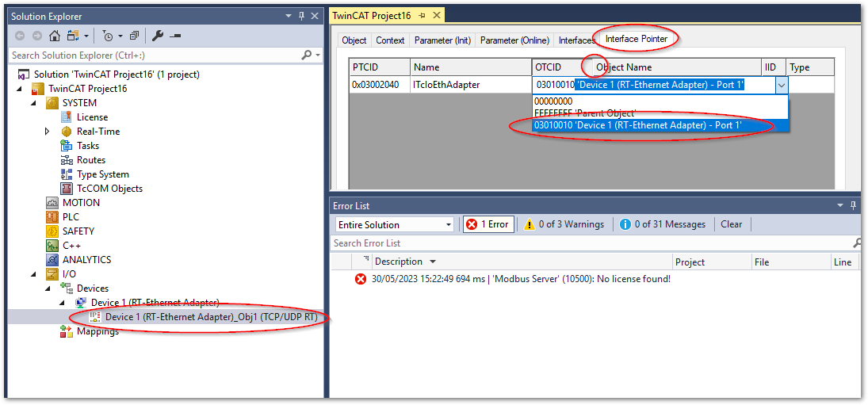Collapse the Devices node
868x405 pixels.
pos(48,288)
